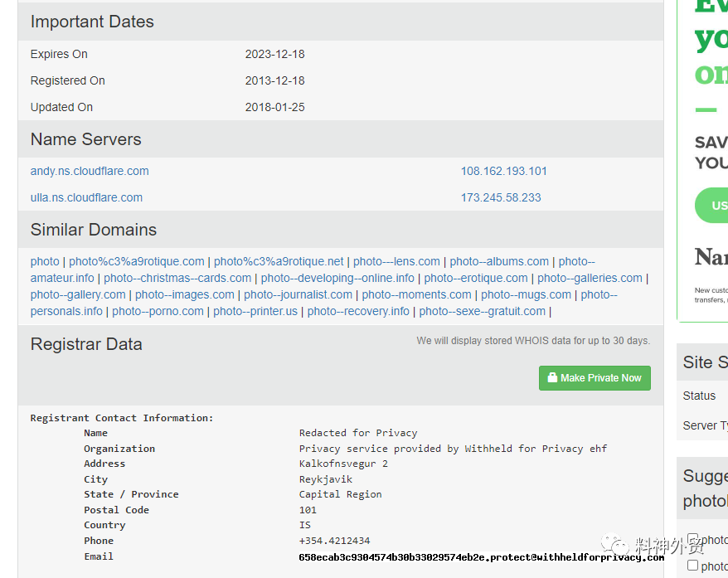
Task: Select photo--christmas--cards.com link
Action: point(177,278)
